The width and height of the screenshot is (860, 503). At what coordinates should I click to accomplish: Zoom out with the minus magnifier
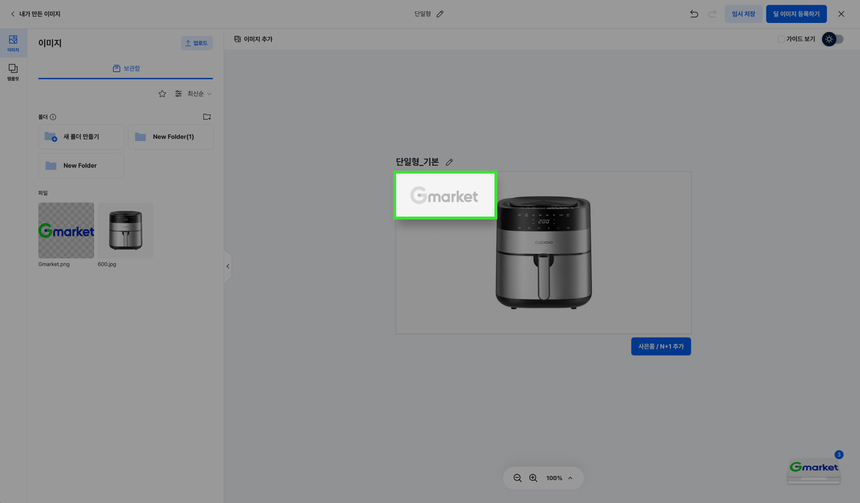(x=518, y=478)
